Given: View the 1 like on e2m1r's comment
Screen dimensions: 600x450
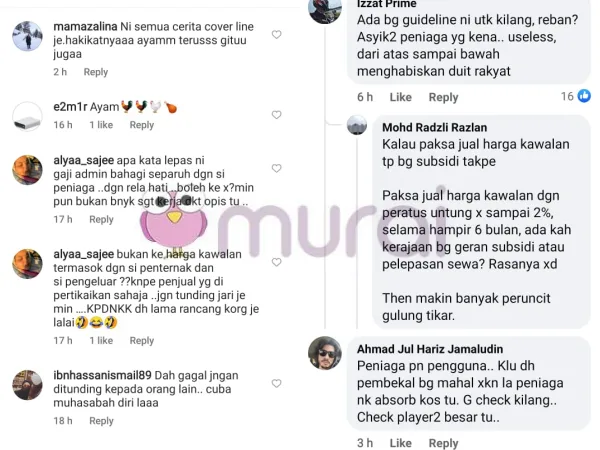Looking at the screenshot, I should [101, 125].
